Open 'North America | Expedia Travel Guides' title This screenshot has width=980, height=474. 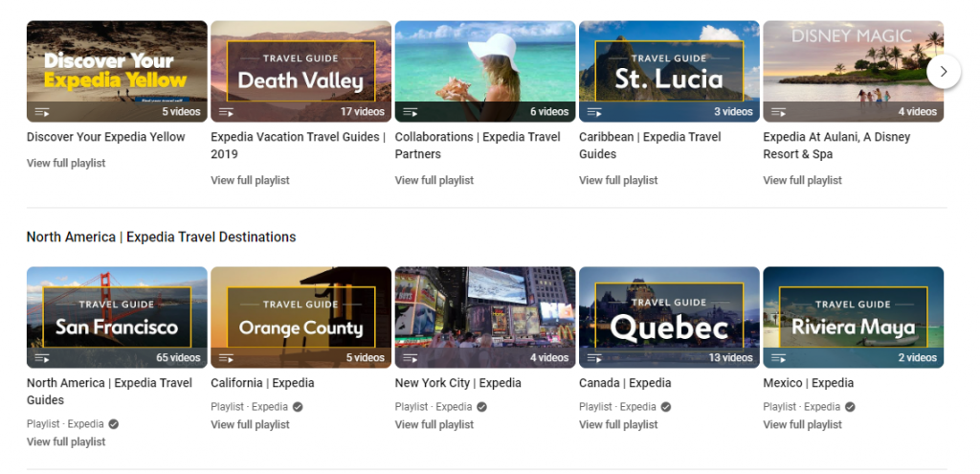click(x=109, y=392)
